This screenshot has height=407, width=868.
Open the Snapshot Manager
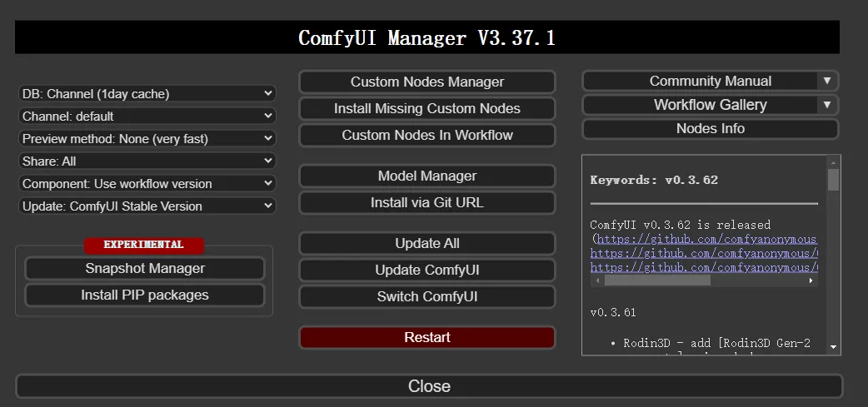pyautogui.click(x=145, y=268)
